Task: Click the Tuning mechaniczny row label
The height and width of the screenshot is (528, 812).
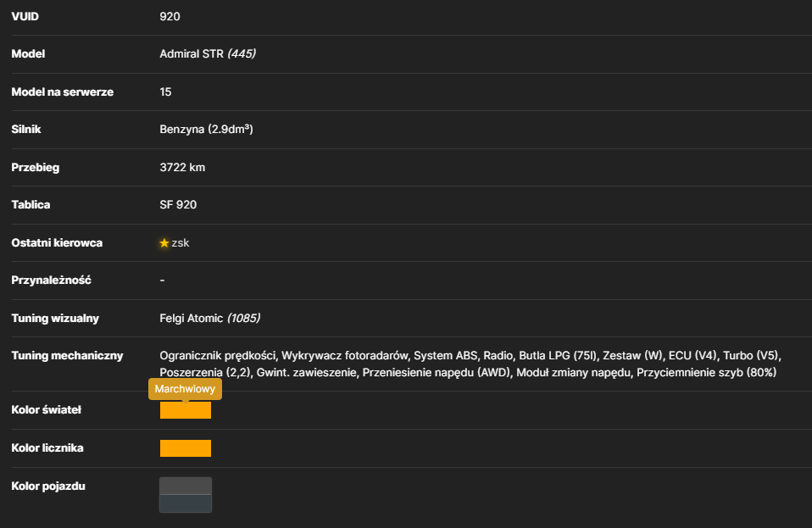Action: (67, 356)
